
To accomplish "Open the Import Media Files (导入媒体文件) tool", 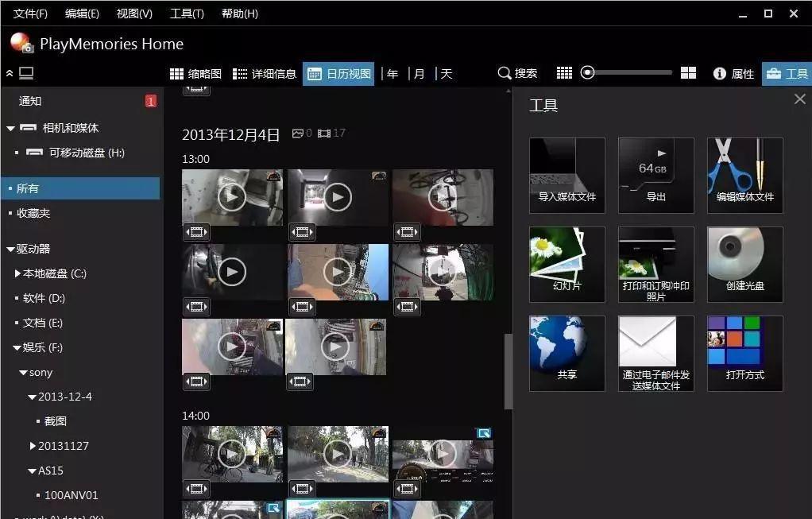I will click(567, 176).
